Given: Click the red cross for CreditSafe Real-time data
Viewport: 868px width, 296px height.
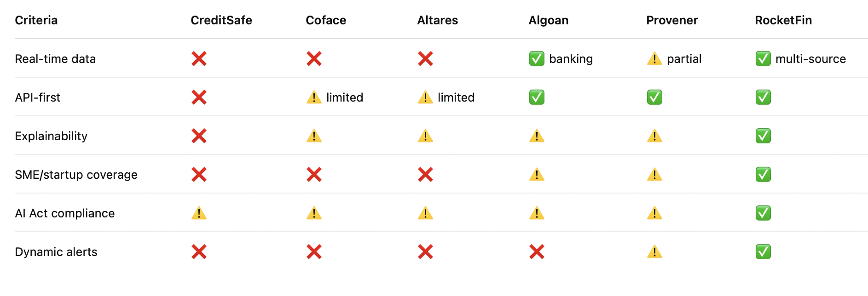Looking at the screenshot, I should 199,59.
